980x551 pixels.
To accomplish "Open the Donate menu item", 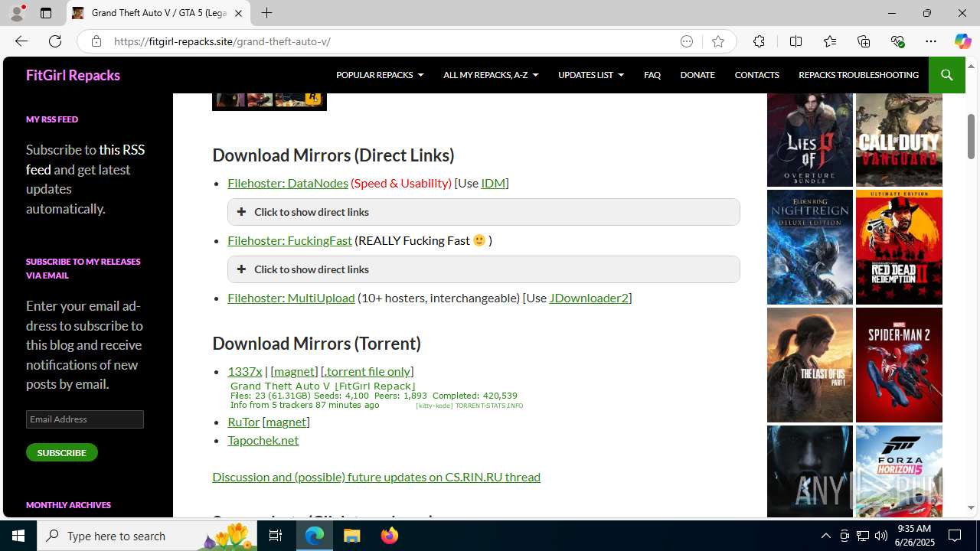I will tap(697, 75).
